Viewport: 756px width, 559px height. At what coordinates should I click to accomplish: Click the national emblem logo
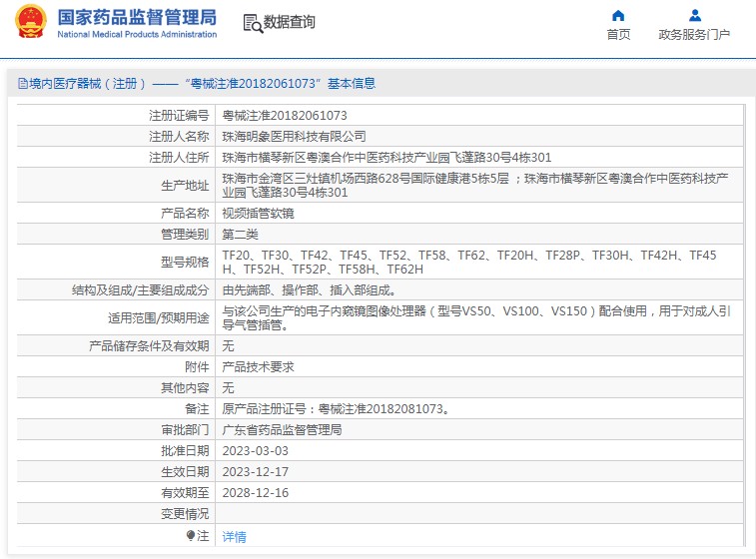click(x=31, y=22)
